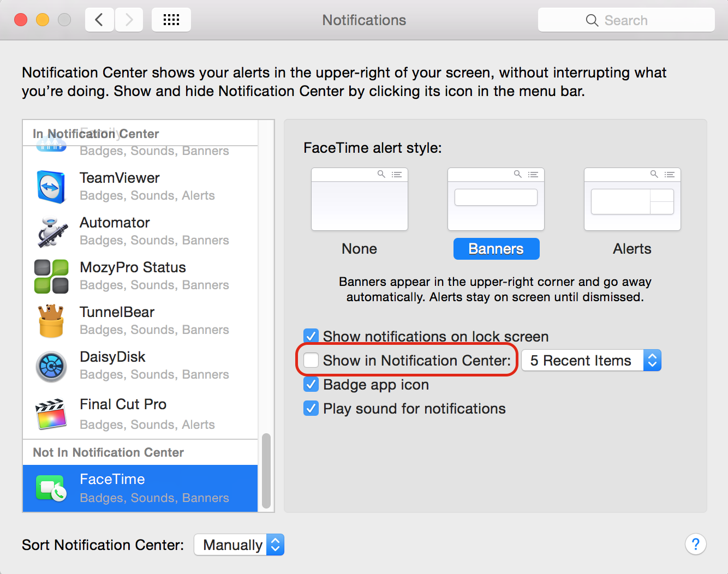The height and width of the screenshot is (574, 728).
Task: Select the None alert style thumbnail
Action: point(360,199)
